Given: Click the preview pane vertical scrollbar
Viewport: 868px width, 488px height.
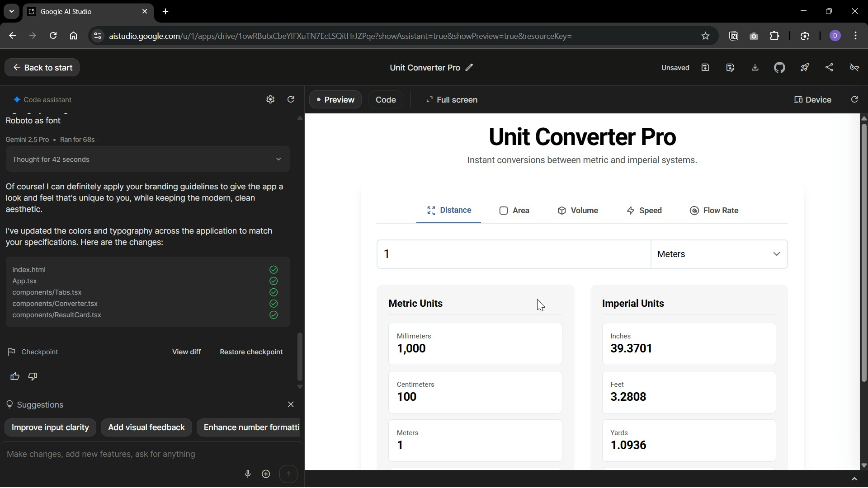Looking at the screenshot, I should coord(864,253).
